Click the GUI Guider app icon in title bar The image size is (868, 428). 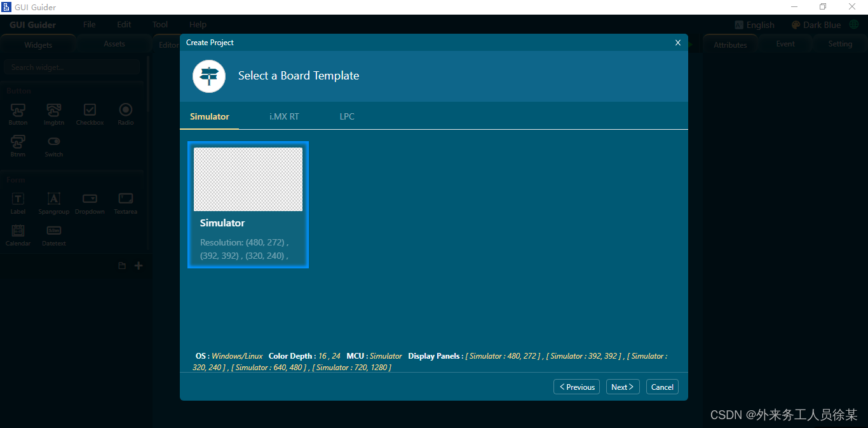[x=6, y=7]
